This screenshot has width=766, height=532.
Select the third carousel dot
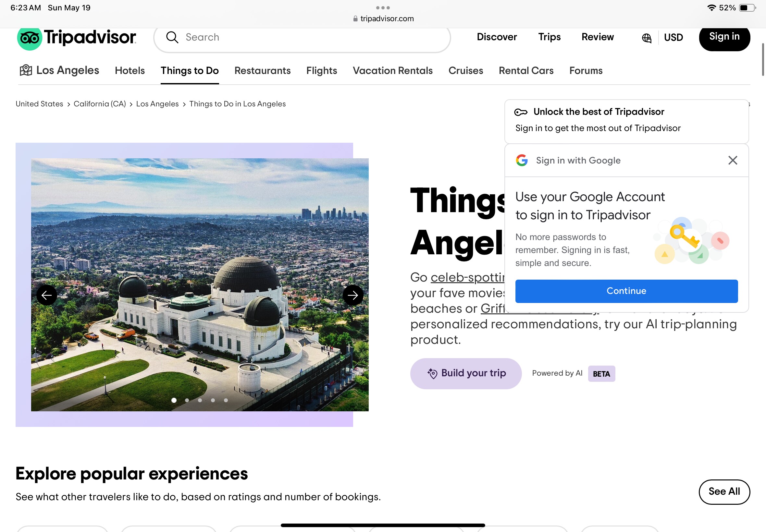[x=200, y=400]
